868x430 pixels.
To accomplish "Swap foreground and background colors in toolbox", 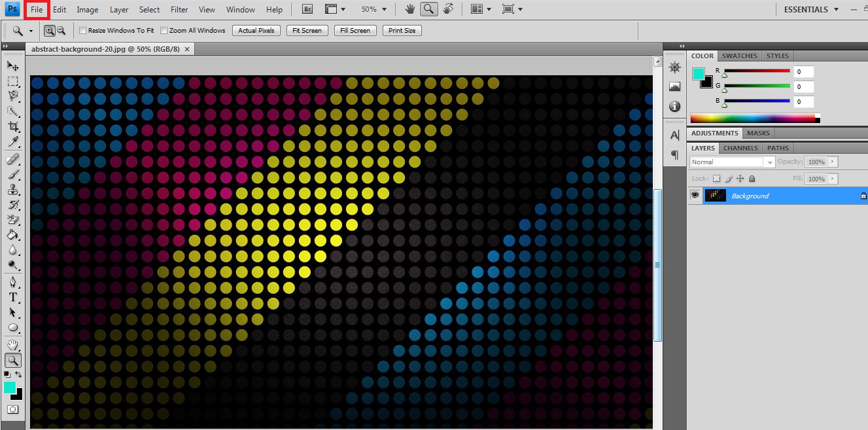I will coord(18,374).
